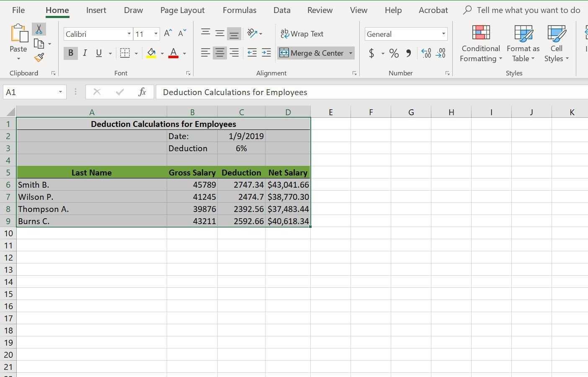Click the Comma Style icon

pos(408,53)
